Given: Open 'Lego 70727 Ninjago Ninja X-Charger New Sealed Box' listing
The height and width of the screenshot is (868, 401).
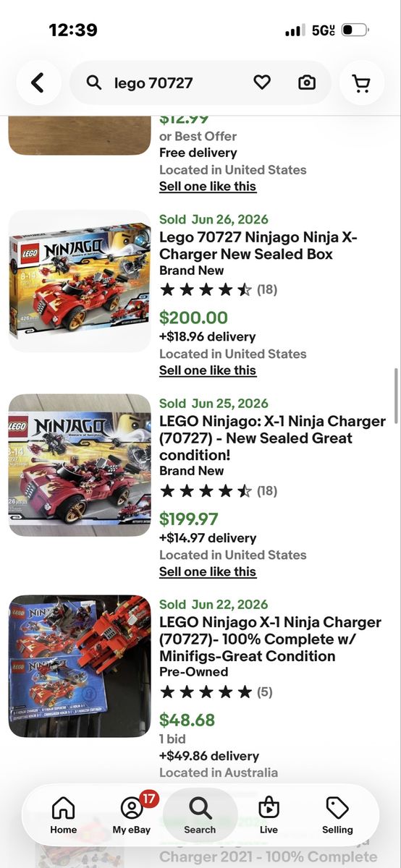Looking at the screenshot, I should point(258,246).
